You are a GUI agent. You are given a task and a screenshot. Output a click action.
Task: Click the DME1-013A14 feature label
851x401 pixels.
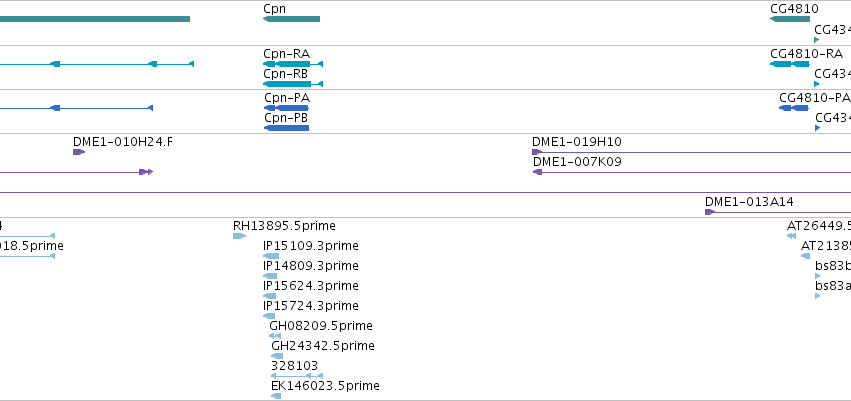(x=749, y=202)
